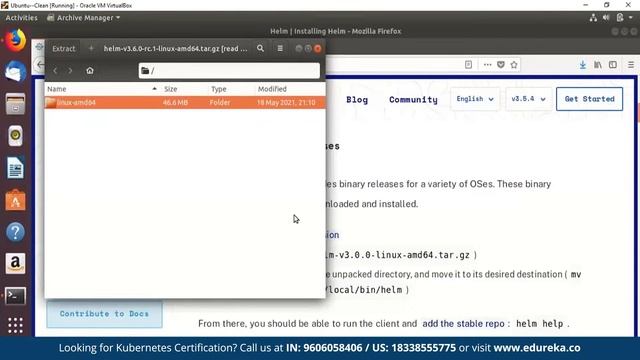
Task: Open the Files manager dock icon
Action: click(x=16, y=104)
